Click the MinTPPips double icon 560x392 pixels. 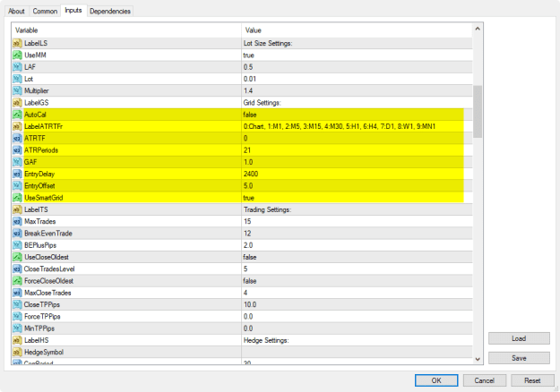17,328
